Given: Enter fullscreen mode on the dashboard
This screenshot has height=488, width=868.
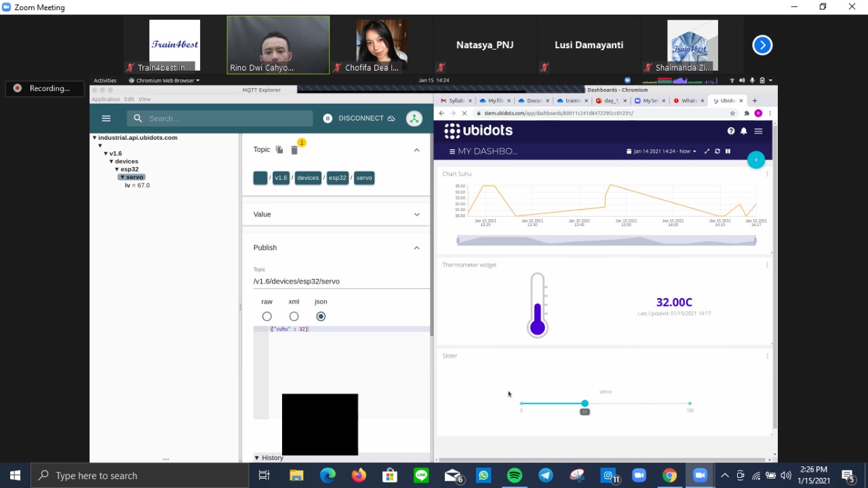Looking at the screenshot, I should [x=707, y=151].
